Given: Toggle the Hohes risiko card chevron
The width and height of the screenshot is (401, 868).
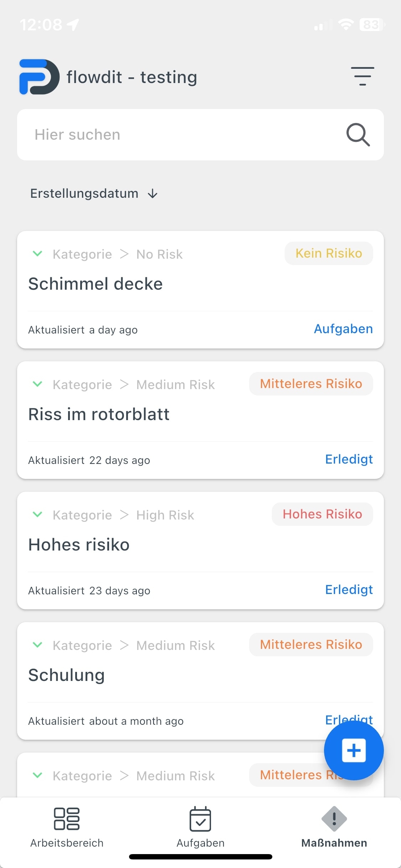Looking at the screenshot, I should [x=37, y=515].
